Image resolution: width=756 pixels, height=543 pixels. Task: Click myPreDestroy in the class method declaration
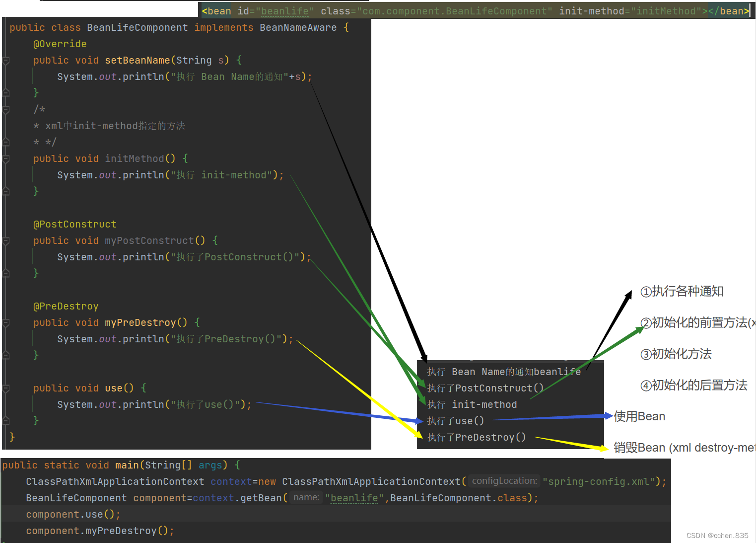140,323
